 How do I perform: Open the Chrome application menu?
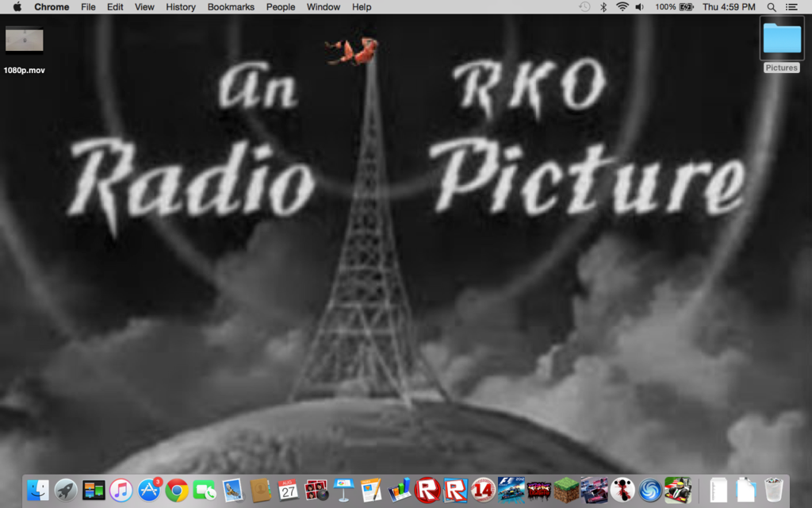coord(52,6)
